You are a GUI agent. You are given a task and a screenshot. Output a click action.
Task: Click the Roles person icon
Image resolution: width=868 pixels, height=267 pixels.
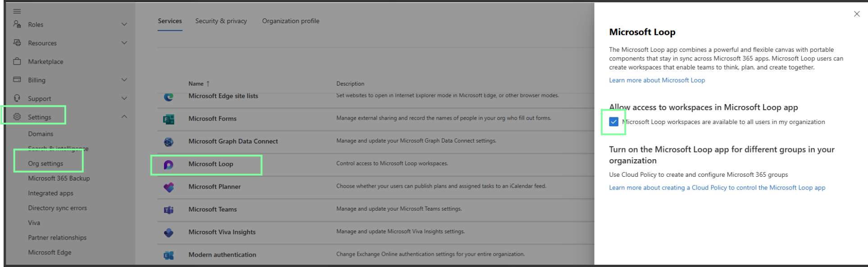(17, 24)
